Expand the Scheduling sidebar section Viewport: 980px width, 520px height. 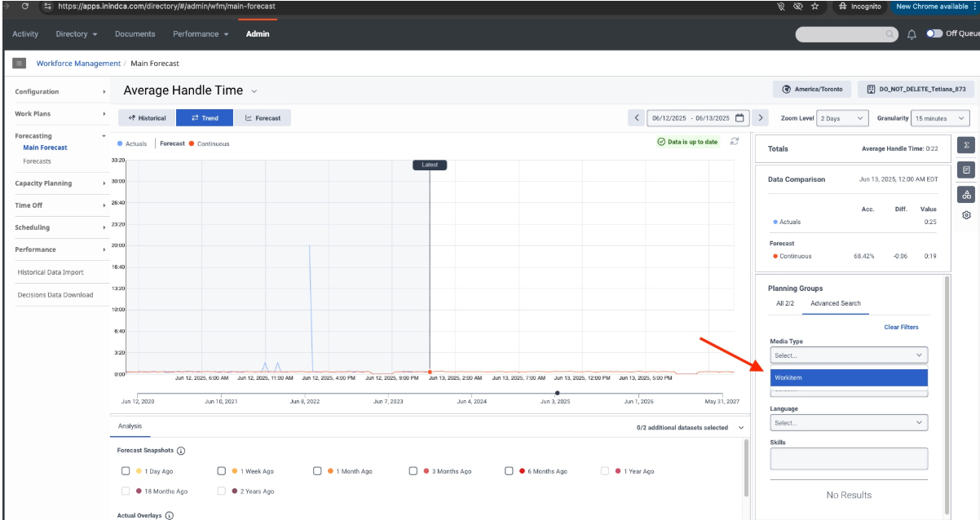(x=60, y=227)
